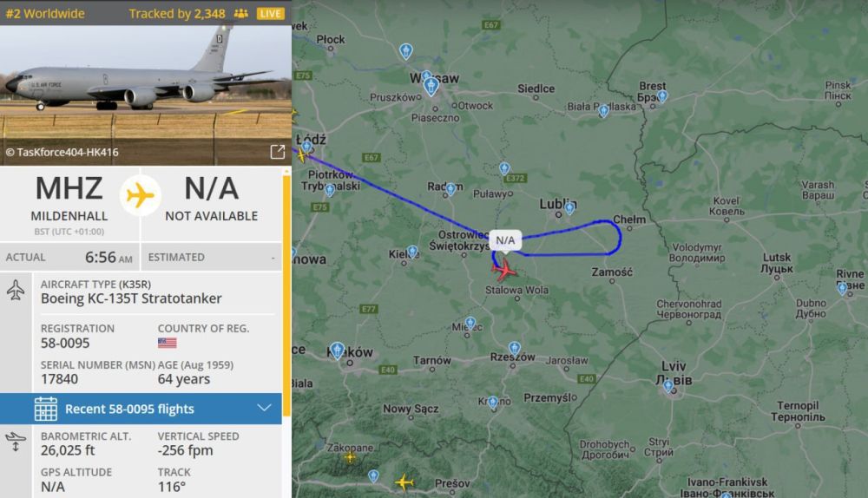Click yellow plane icon between MHZ and N/A
This screenshot has height=498, width=868.
[x=140, y=195]
